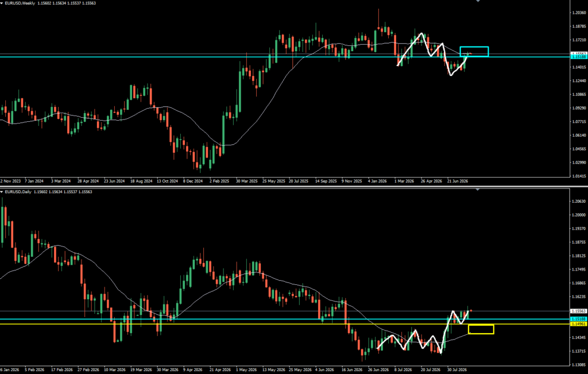Click the 1.16235 price axis label
588x374 pixels.
(x=579, y=296)
